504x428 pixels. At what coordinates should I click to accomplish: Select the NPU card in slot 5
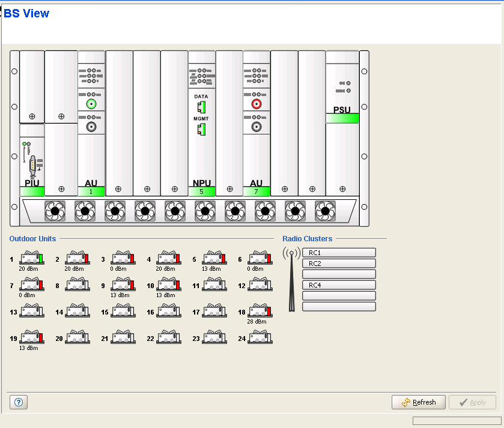[201, 150]
